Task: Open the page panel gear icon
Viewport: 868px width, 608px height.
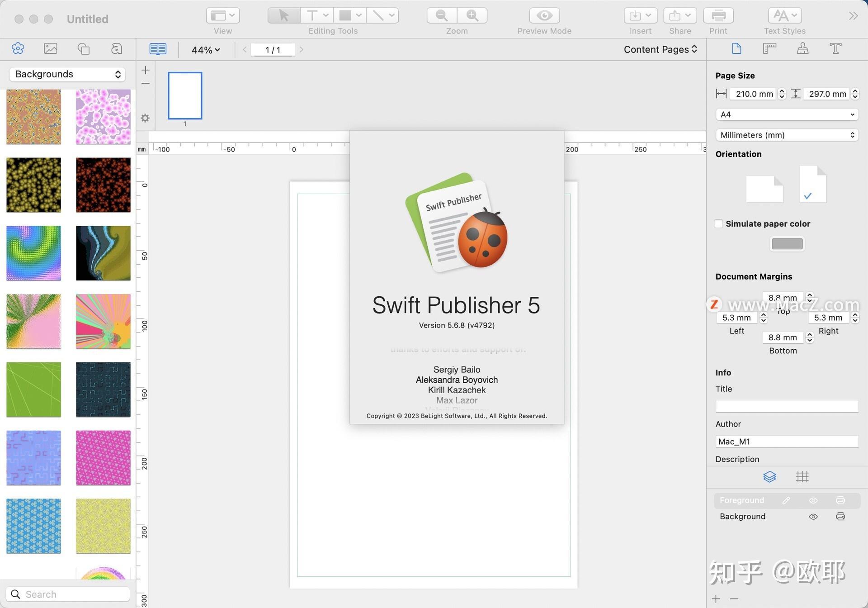Action: pyautogui.click(x=145, y=118)
